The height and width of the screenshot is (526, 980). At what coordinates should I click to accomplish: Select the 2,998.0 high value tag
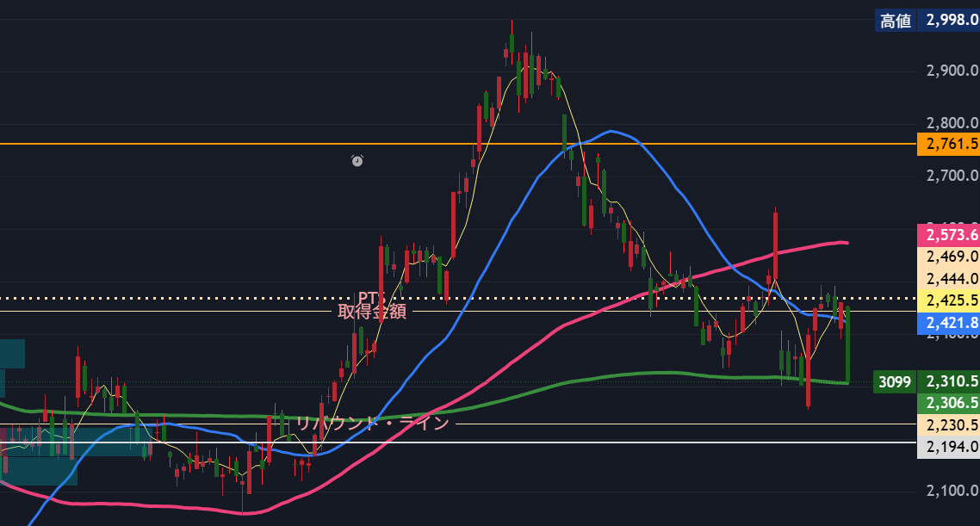tap(948, 21)
